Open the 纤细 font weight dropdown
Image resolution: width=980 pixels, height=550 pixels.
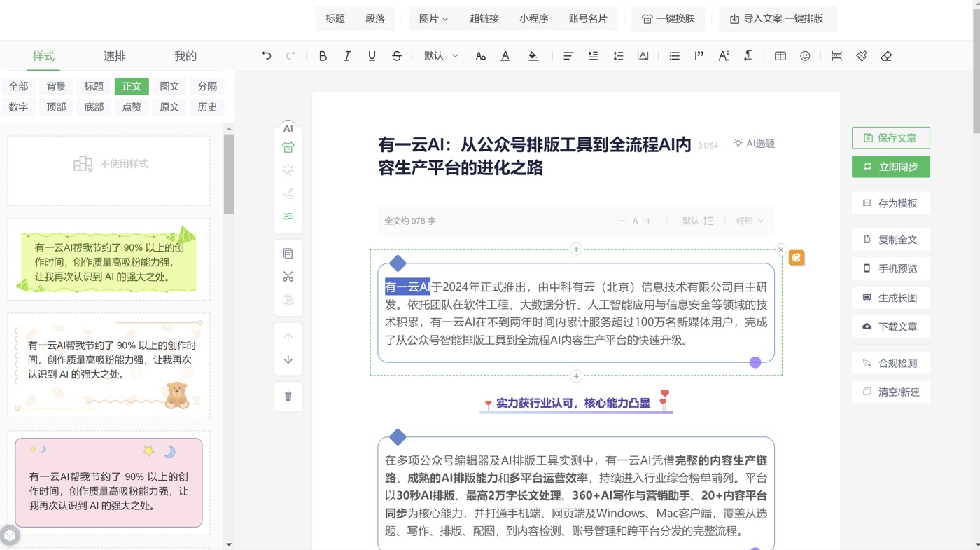pyautogui.click(x=750, y=221)
